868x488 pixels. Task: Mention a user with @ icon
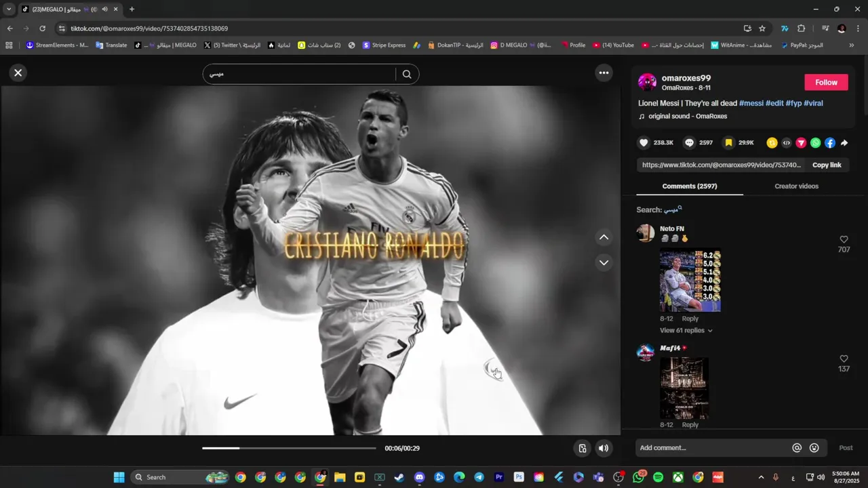click(x=797, y=448)
